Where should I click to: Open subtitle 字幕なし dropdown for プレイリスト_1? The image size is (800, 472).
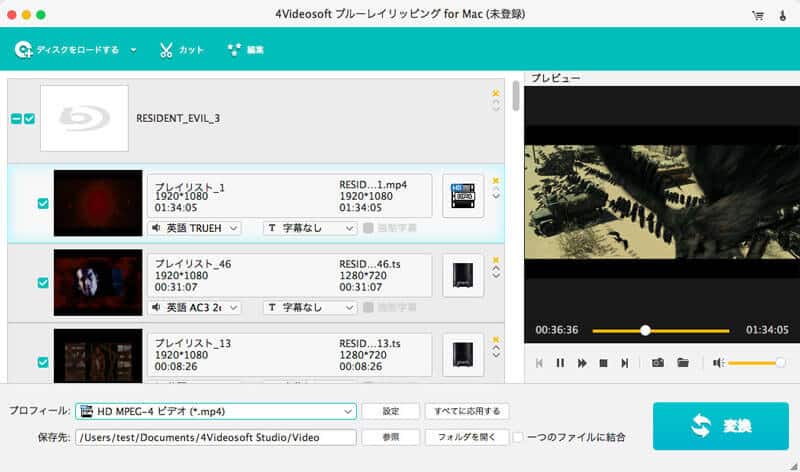coord(310,228)
